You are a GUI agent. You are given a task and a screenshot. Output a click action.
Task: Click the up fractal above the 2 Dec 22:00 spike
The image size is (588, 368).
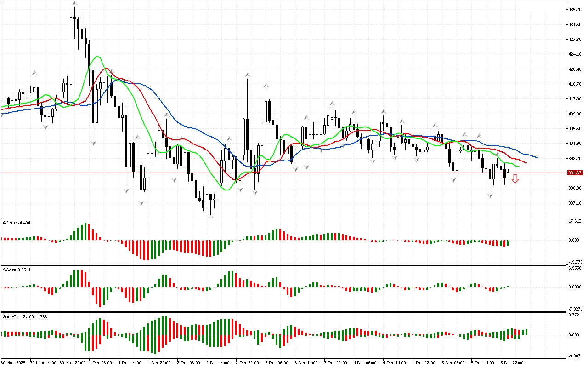tap(248, 74)
